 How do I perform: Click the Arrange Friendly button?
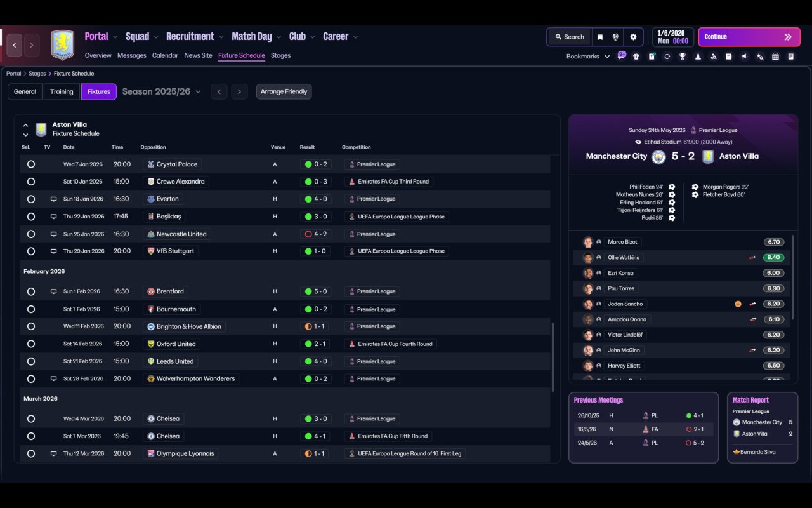284,91
